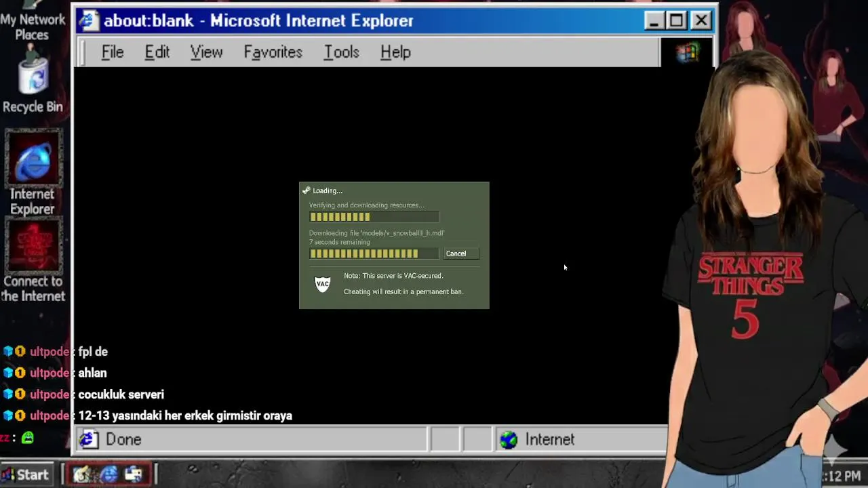
Task: Click the 'Verifying and downloading resources' progress bar
Action: 374,217
